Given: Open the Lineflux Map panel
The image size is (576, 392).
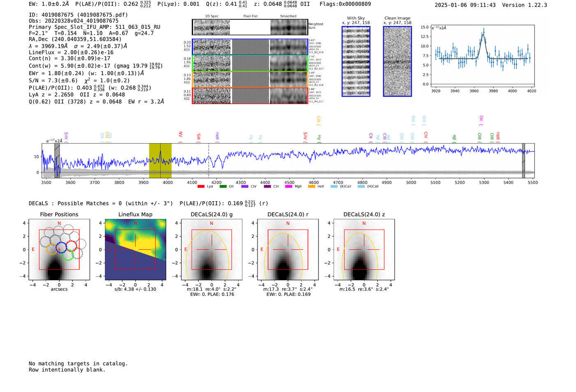Looking at the screenshot, I should pyautogui.click(x=135, y=250).
